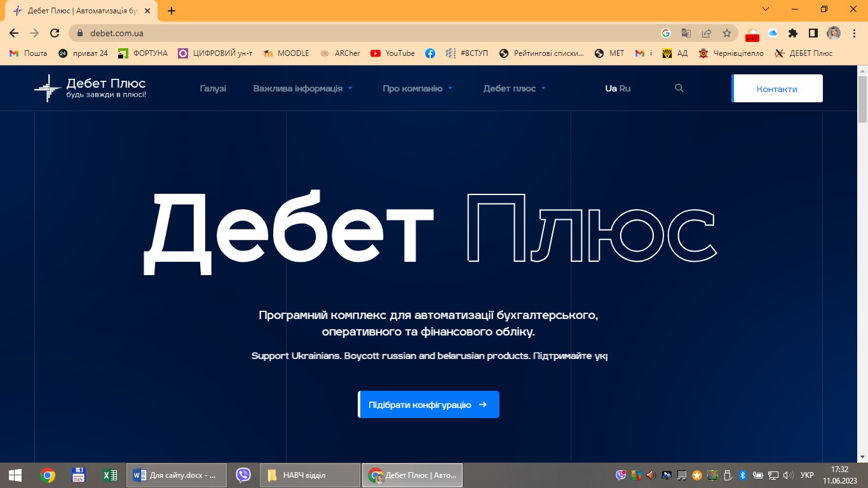Open the YouTube bookmark

click(393, 53)
